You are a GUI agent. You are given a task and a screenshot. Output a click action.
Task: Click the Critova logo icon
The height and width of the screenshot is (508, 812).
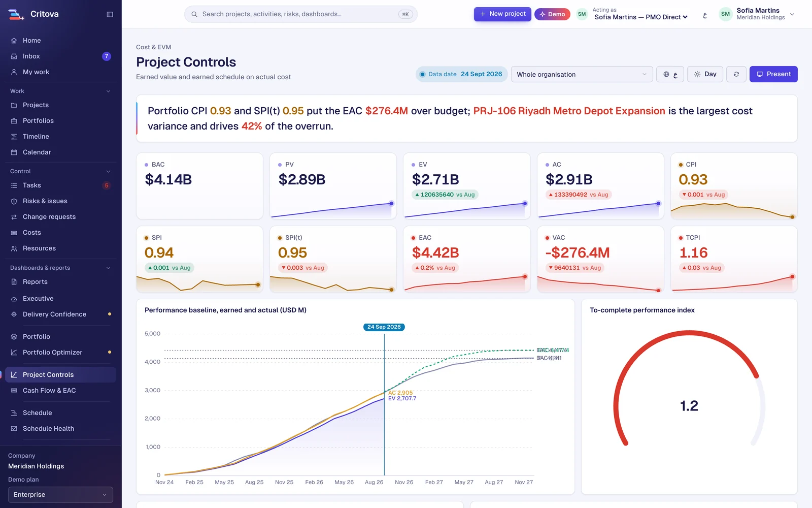16,14
